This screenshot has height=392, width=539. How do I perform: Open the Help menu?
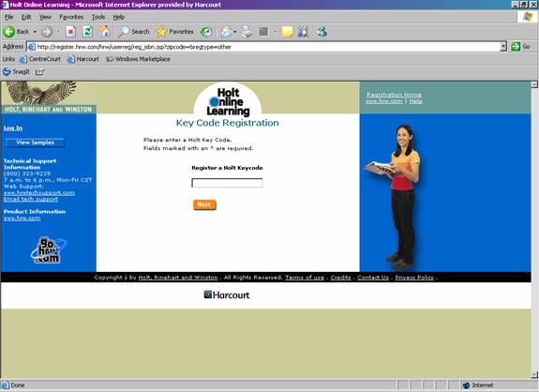119,17
